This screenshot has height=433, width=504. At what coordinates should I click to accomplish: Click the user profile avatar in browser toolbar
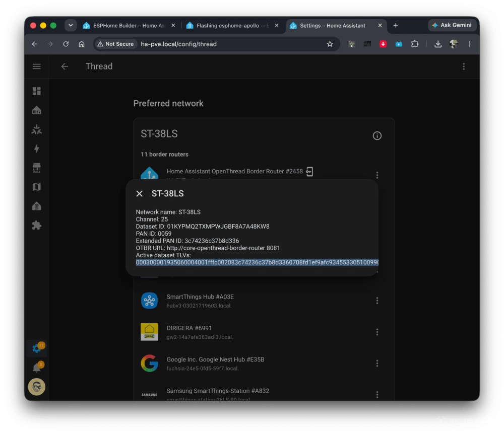(x=454, y=44)
